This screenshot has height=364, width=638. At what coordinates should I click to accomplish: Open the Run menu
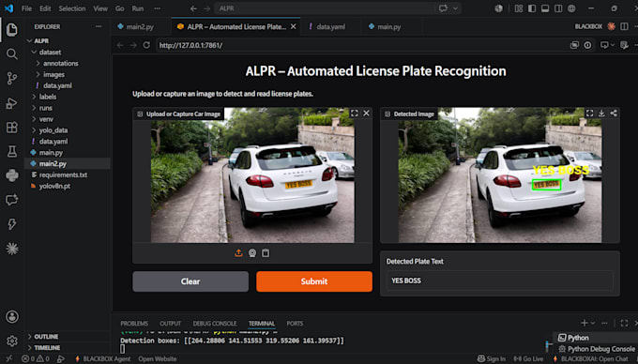(138, 8)
